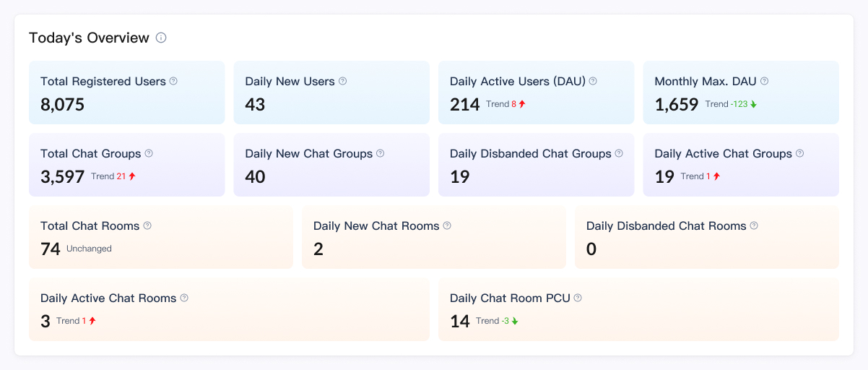Click help icon for Daily Active Chat Groups

point(799,153)
